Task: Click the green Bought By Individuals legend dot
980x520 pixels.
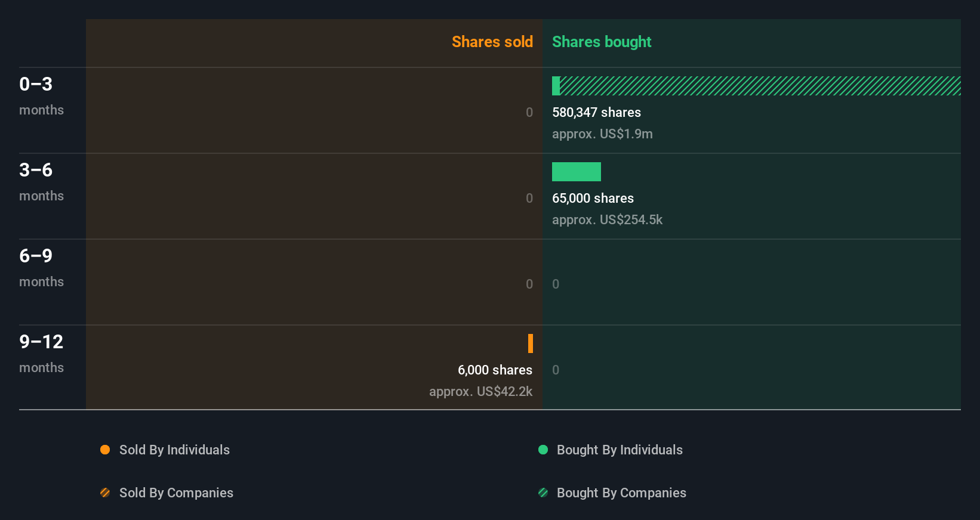Action: point(543,450)
